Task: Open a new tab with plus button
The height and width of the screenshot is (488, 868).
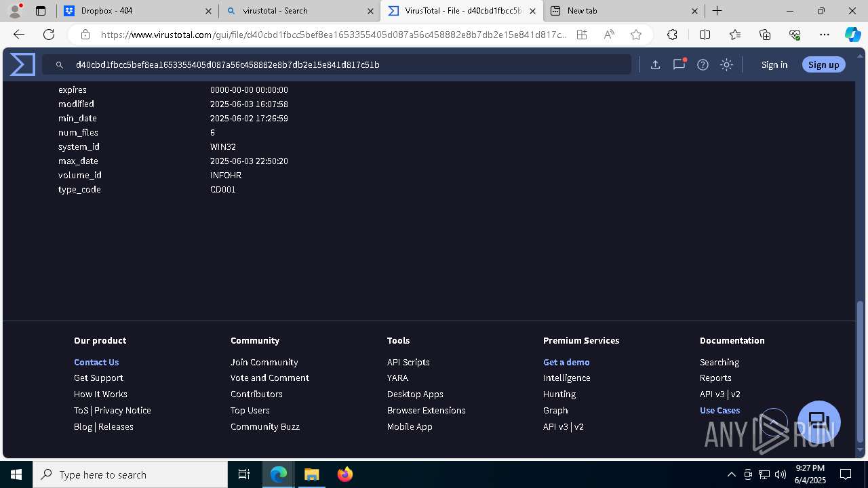Action: click(717, 11)
